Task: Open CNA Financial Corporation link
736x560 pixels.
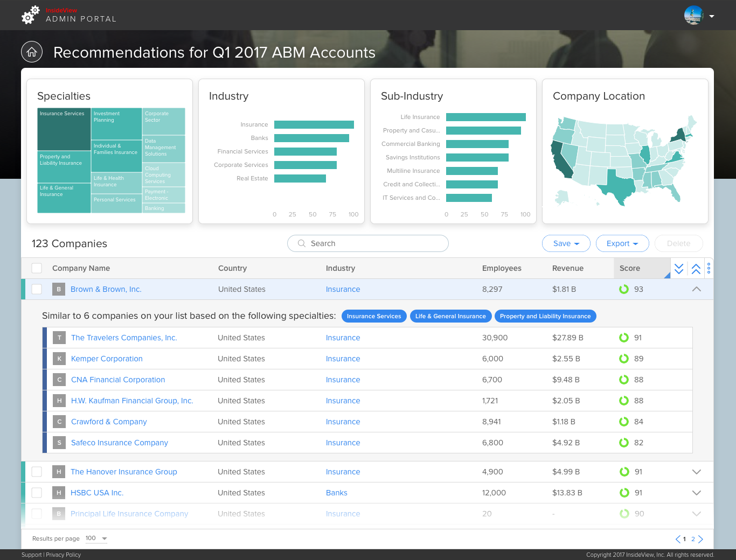Action: (x=118, y=380)
